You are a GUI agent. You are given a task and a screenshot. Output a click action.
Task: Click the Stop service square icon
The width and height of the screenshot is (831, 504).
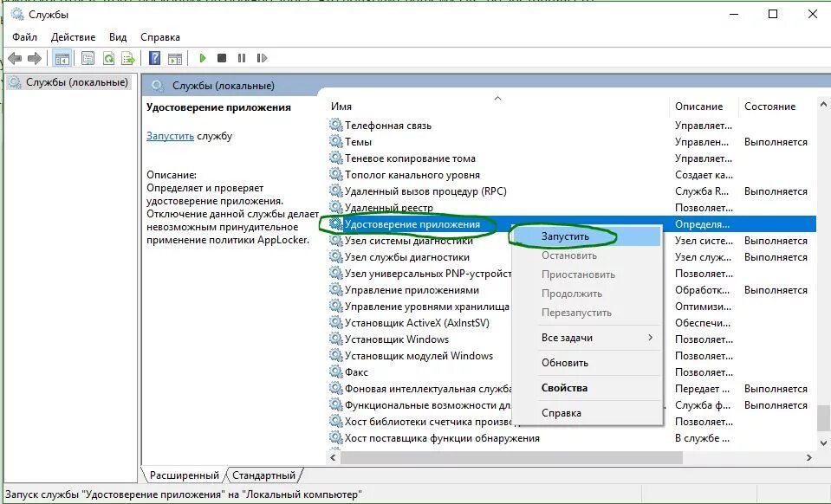tap(222, 58)
